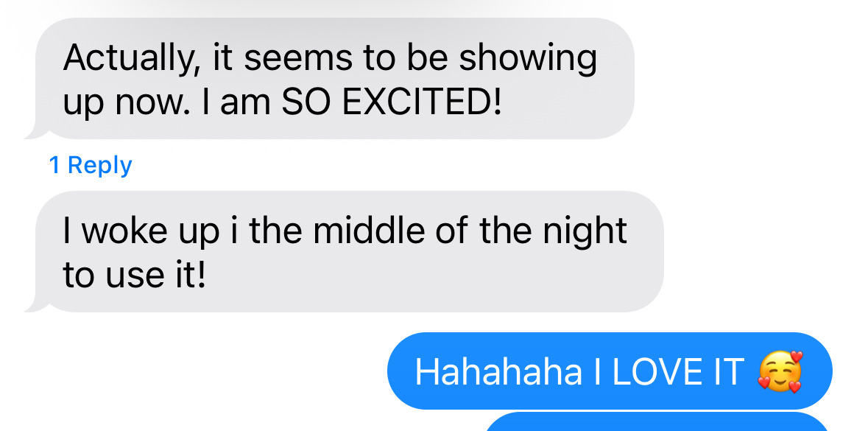The image size is (868, 431).
Task: Click the word "EXCITED!" in gray bubble
Action: pyautogui.click(x=423, y=102)
